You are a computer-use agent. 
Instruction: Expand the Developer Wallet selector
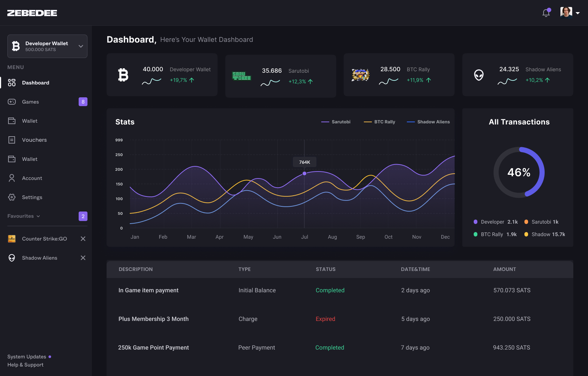(x=80, y=46)
